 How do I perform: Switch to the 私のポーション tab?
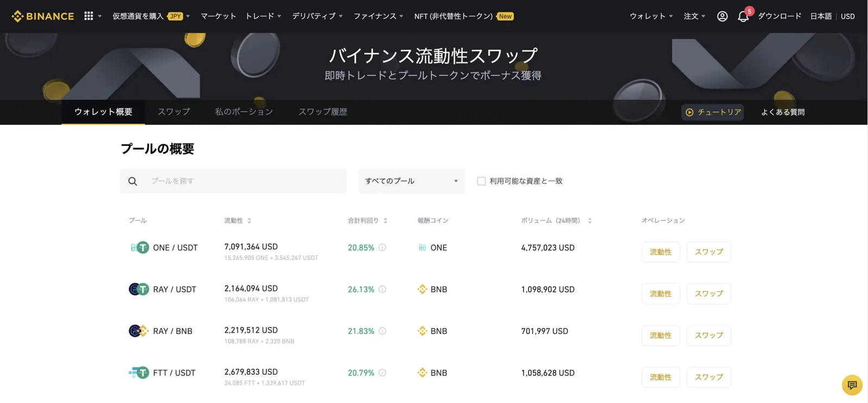(244, 112)
